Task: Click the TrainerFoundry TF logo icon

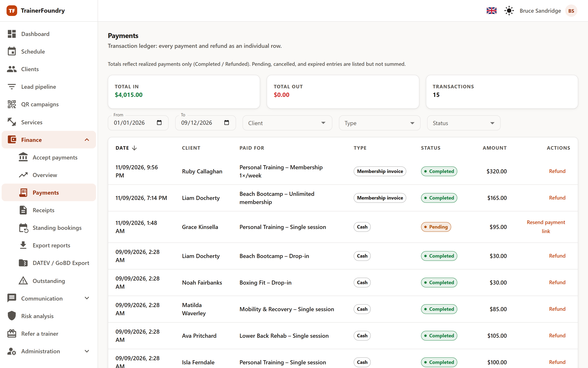Action: (x=12, y=11)
